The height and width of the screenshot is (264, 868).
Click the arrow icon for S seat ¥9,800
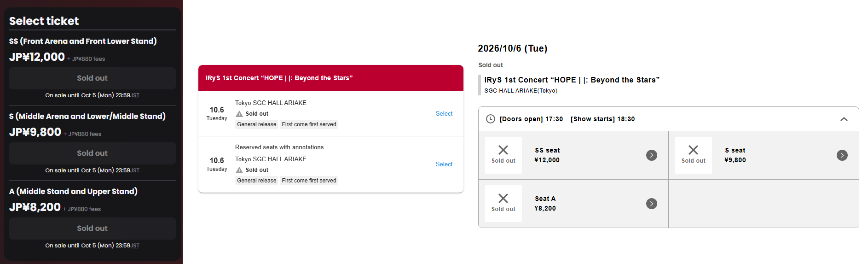842,155
